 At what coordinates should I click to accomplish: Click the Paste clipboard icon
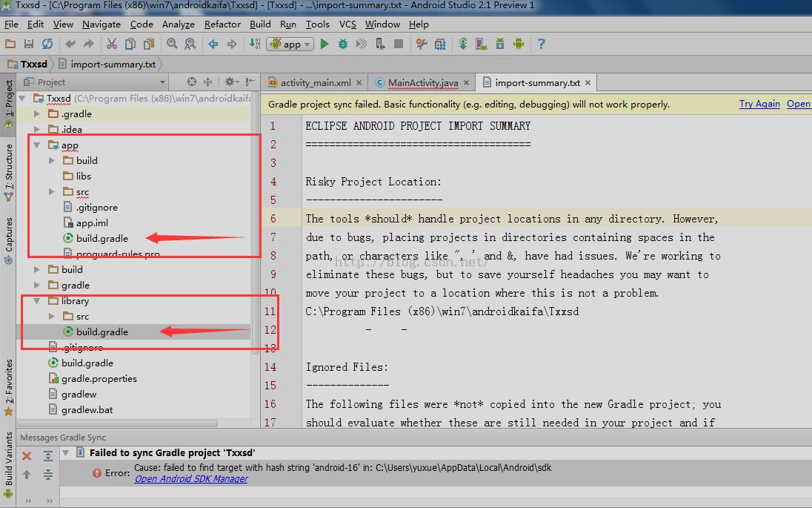[149, 44]
